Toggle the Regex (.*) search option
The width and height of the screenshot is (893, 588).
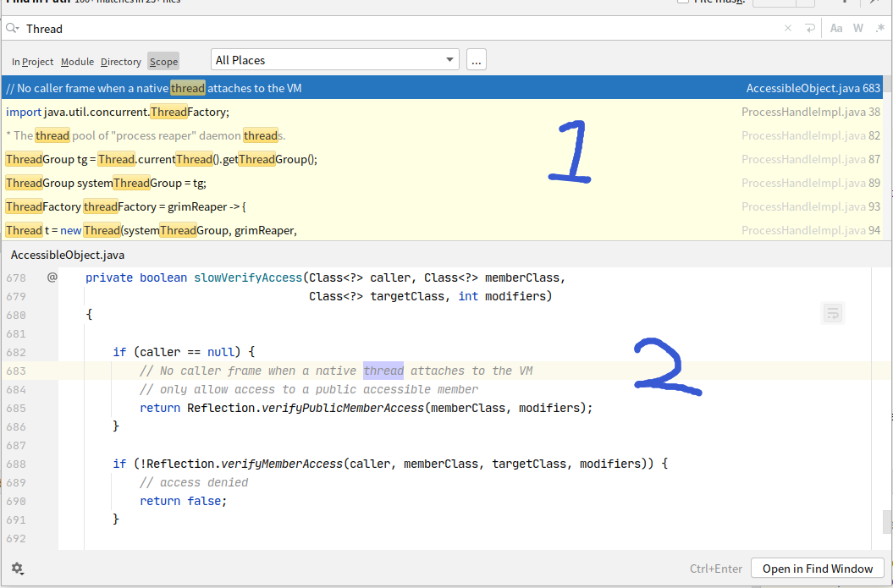click(x=880, y=28)
